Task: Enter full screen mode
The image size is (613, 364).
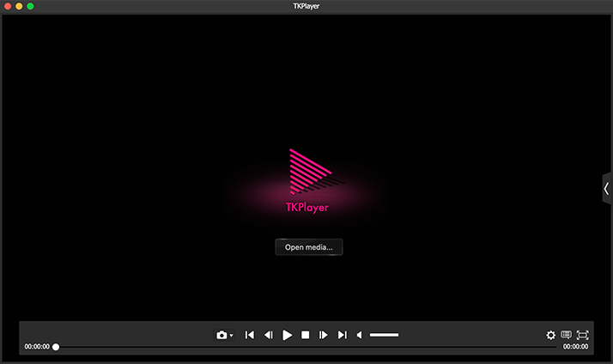Action: click(x=582, y=335)
